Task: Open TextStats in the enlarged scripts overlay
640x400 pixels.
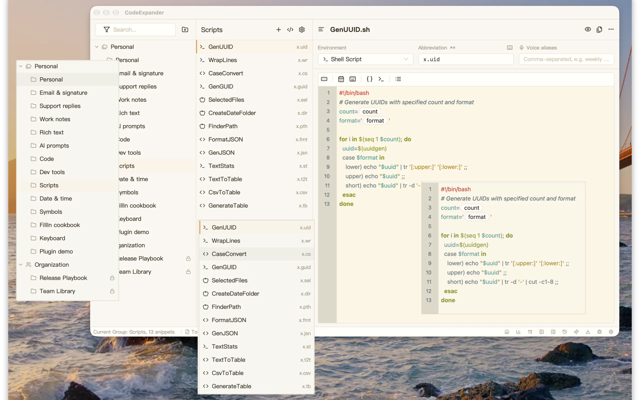Action: 256,347
